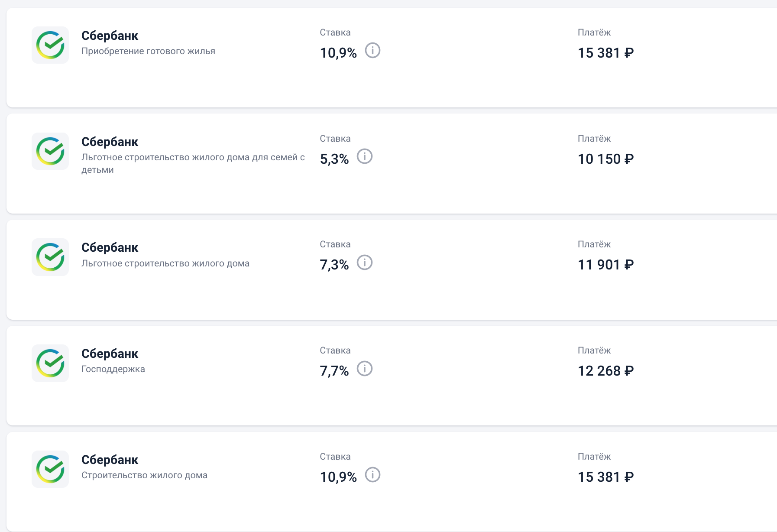Click Sberbank logo in Льготное строительство жилого дома card
The width and height of the screenshot is (777, 532).
point(50,257)
